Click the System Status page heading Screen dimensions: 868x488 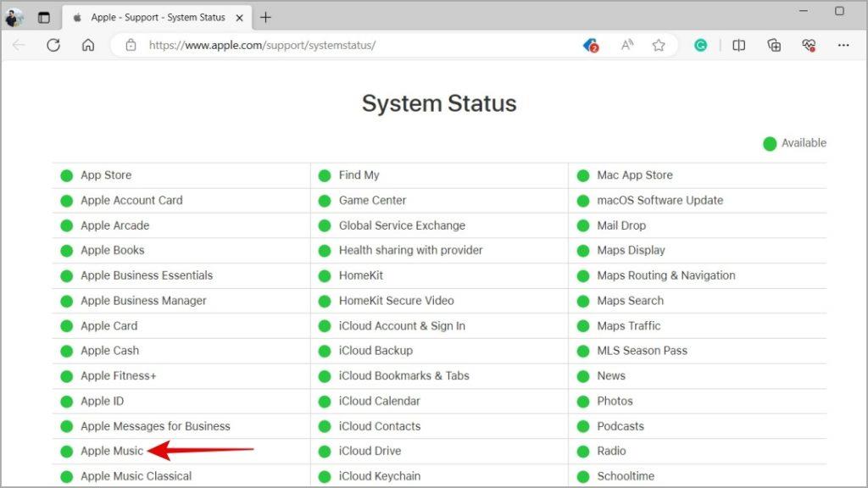[439, 103]
